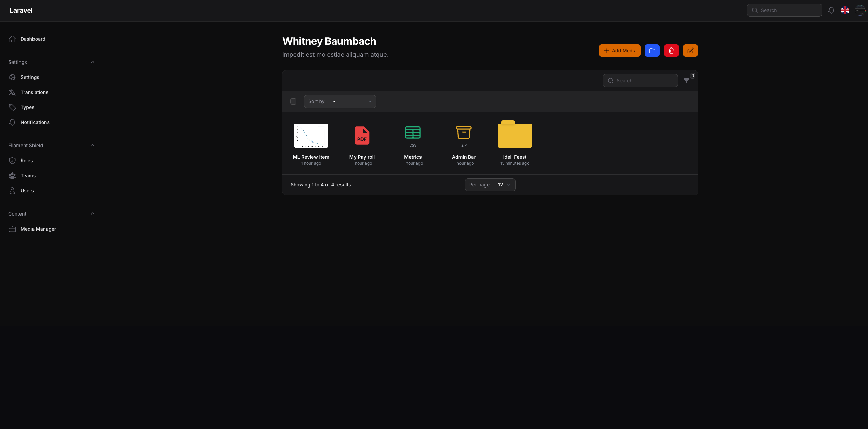
Task: Click the UK flag language switcher
Action: 845,10
